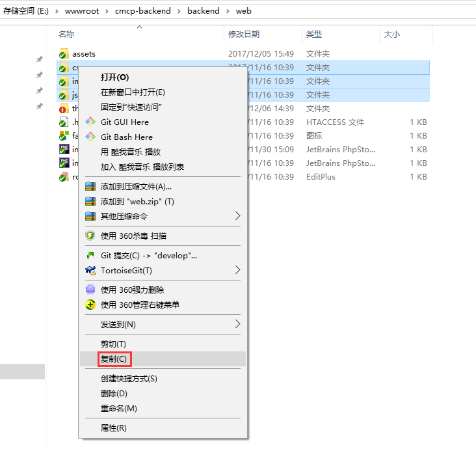Click the green Git commit arrow icon
The width and height of the screenshot is (476, 449).
[x=90, y=256]
